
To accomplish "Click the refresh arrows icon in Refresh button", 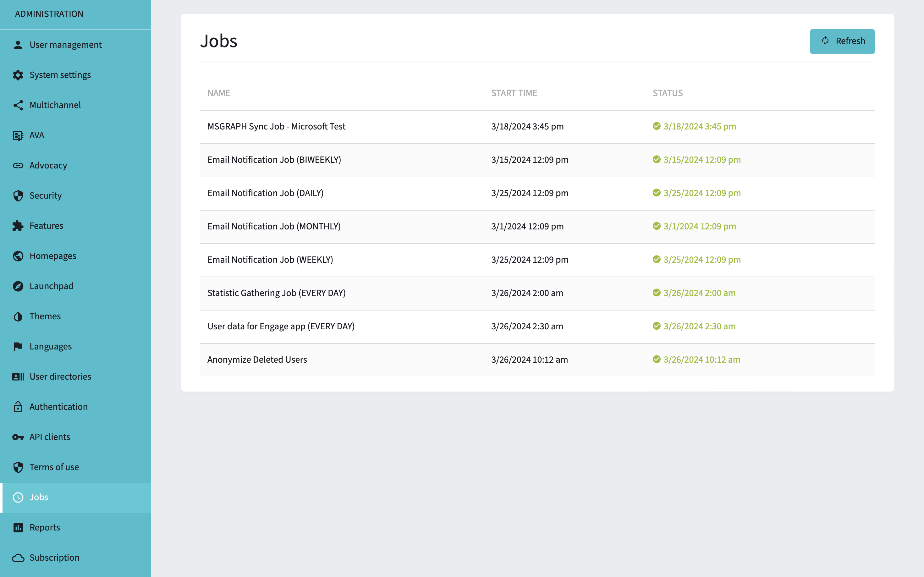I will 825,41.
